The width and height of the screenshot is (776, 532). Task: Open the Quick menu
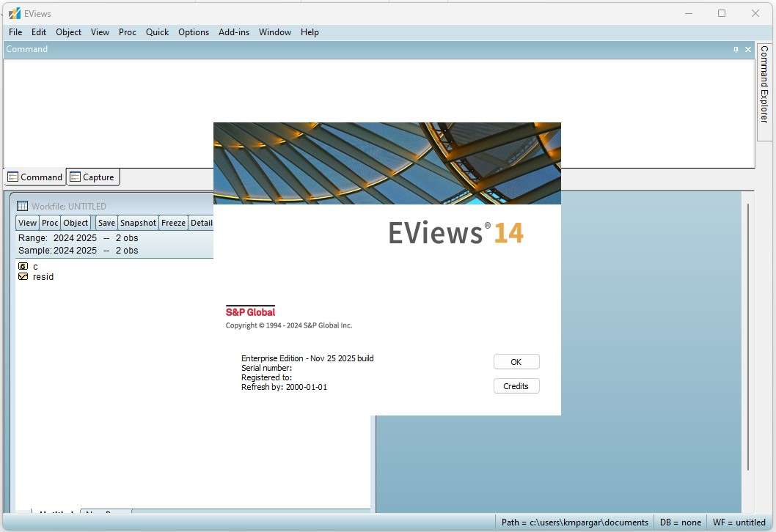coord(157,32)
